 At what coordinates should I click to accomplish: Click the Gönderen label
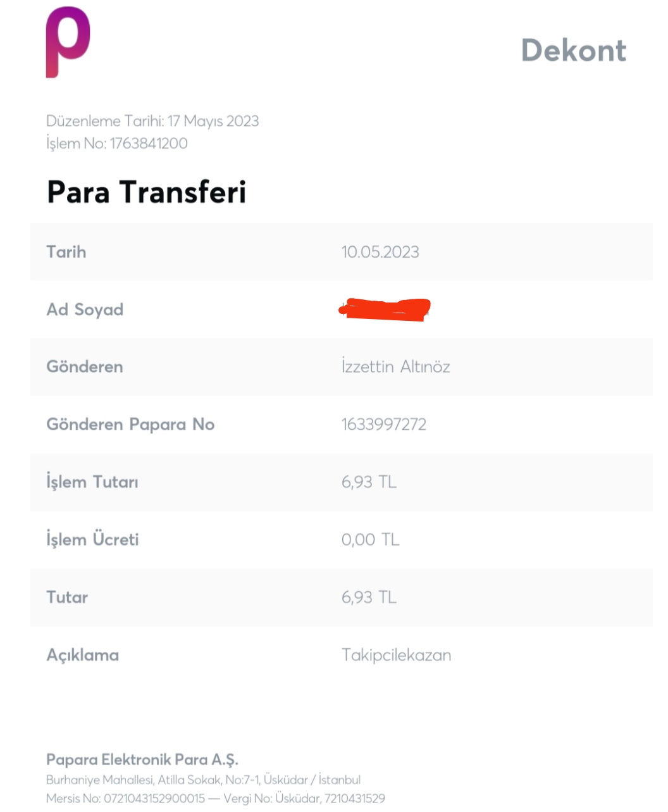coord(85,366)
